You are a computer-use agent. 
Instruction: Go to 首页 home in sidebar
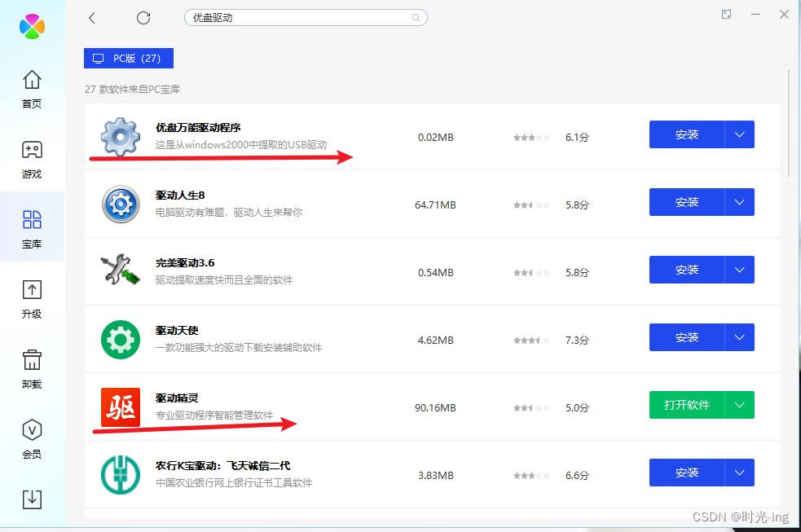click(32, 89)
